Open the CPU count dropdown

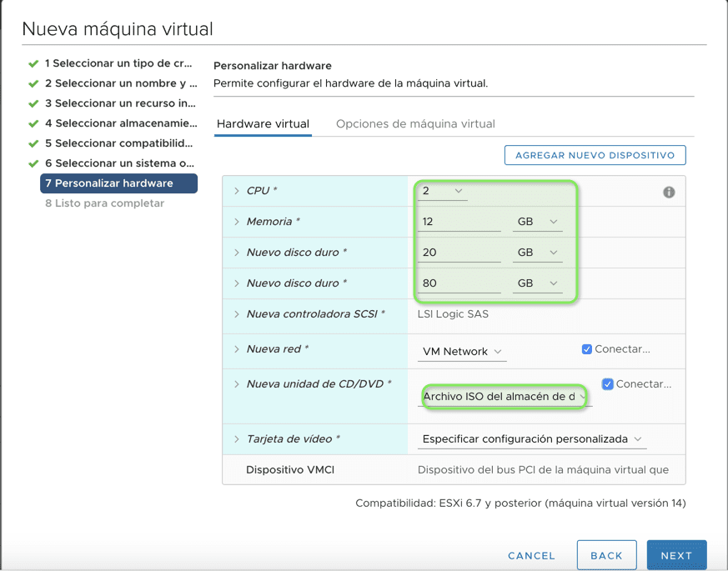click(x=442, y=192)
